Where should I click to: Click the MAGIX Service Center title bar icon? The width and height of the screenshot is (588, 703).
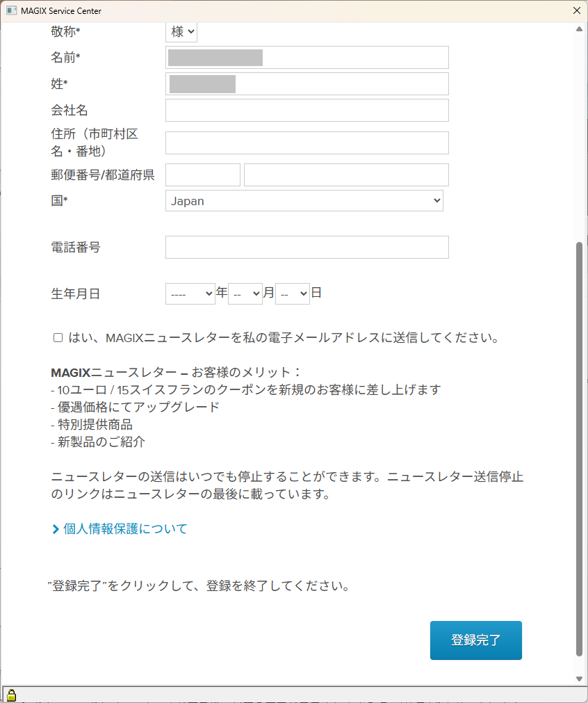click(x=10, y=10)
